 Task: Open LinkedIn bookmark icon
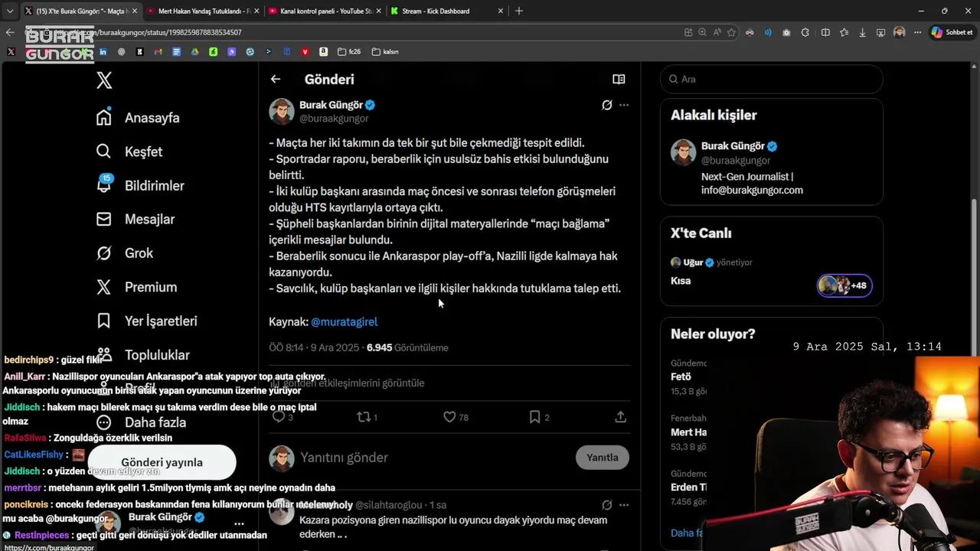pos(103,51)
